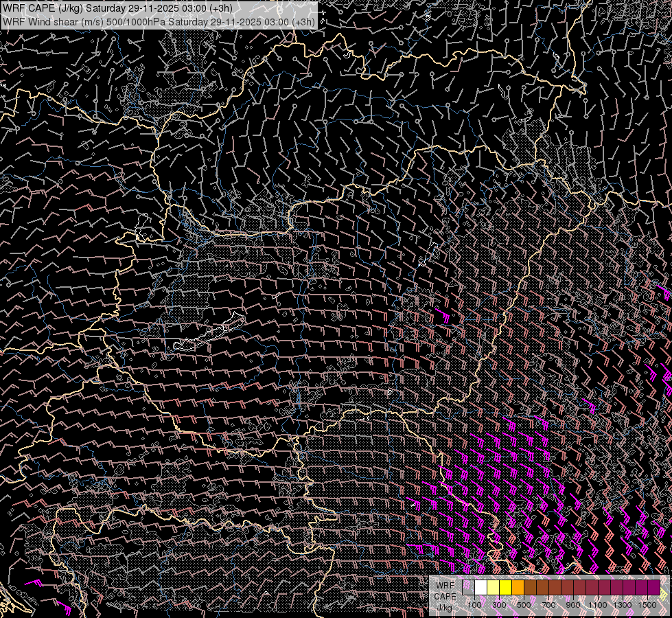Screen dimensions: 672x618
Task: Click the 100 value label in the legend
Action: [x=474, y=605]
